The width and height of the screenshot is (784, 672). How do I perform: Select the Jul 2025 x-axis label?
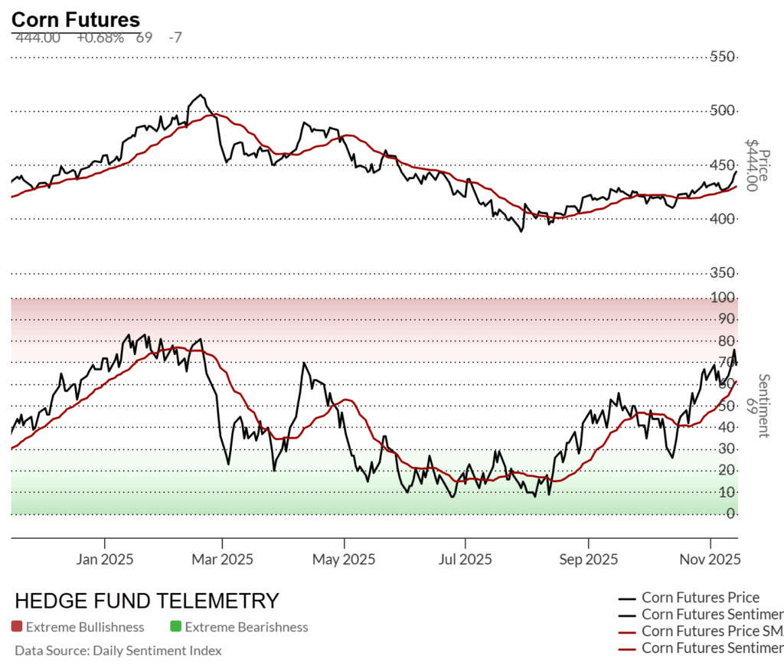464,559
